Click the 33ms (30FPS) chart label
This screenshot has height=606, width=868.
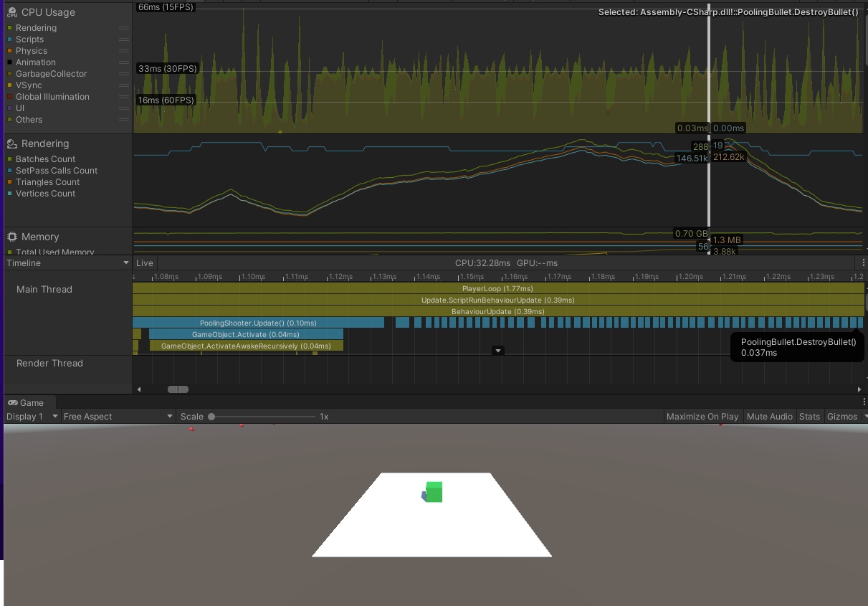166,69
